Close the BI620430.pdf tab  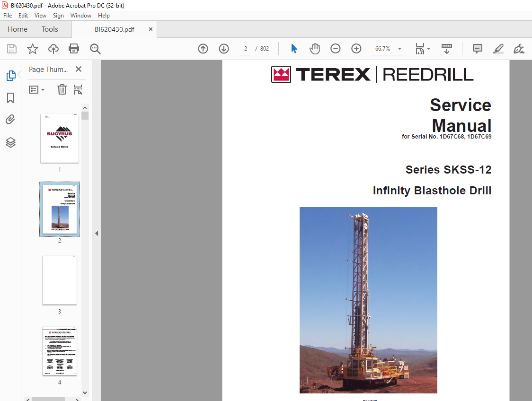[x=151, y=29]
